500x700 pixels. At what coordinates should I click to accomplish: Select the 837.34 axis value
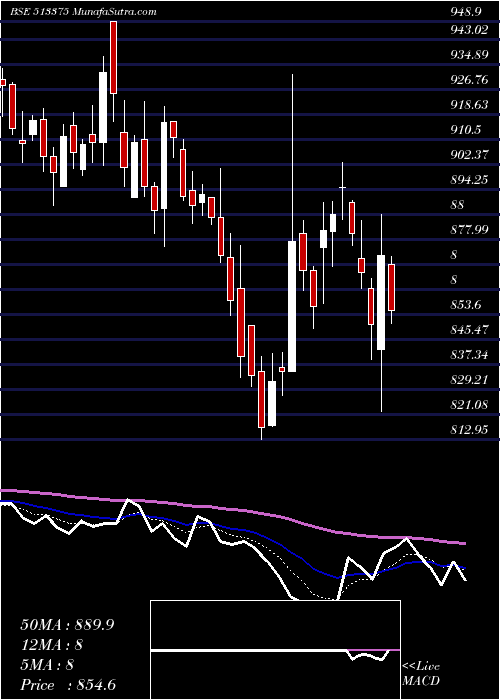pos(469,355)
